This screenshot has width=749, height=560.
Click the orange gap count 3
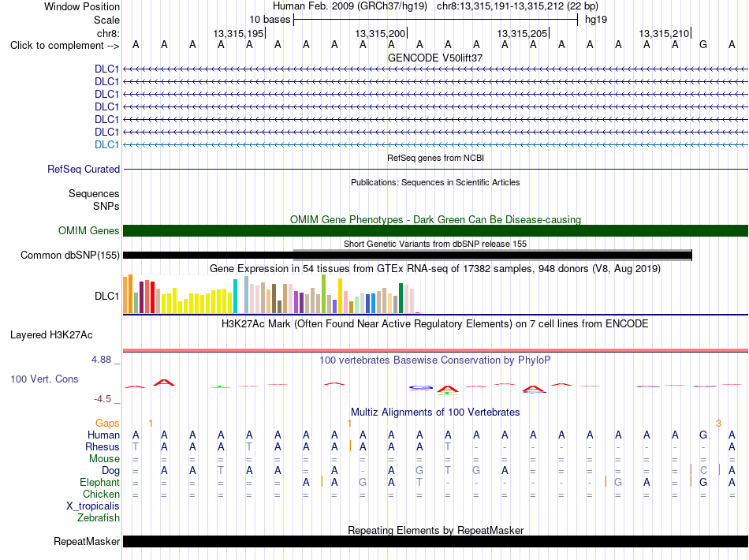(718, 424)
